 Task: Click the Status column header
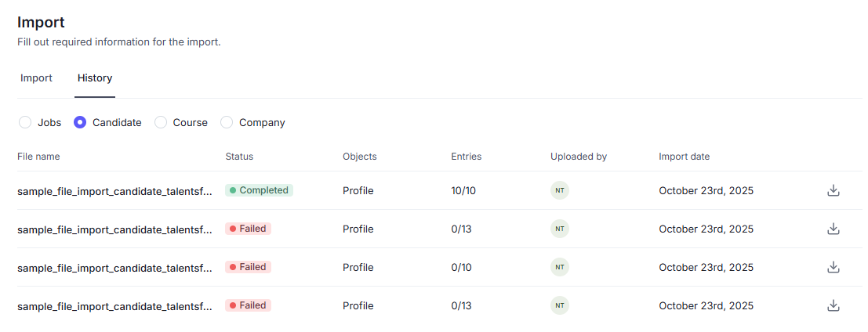pos(239,157)
